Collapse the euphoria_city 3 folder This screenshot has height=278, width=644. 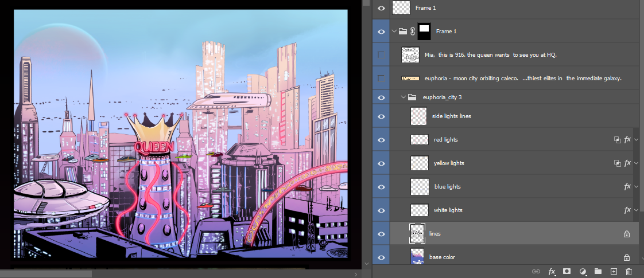click(x=404, y=97)
